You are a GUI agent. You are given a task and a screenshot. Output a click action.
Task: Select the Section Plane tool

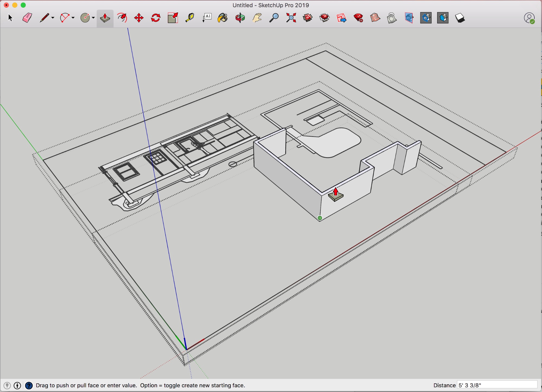(x=409, y=18)
